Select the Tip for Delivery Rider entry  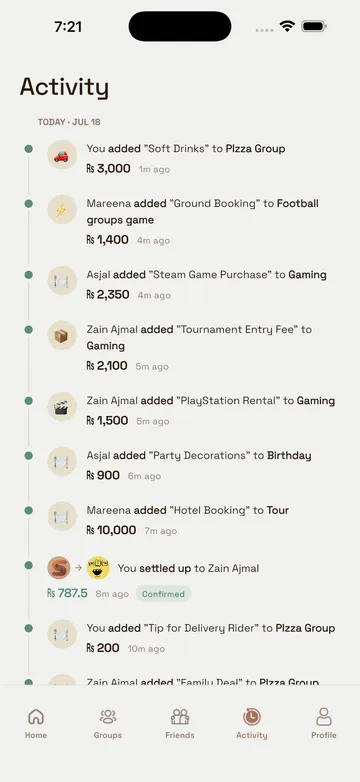(187, 638)
